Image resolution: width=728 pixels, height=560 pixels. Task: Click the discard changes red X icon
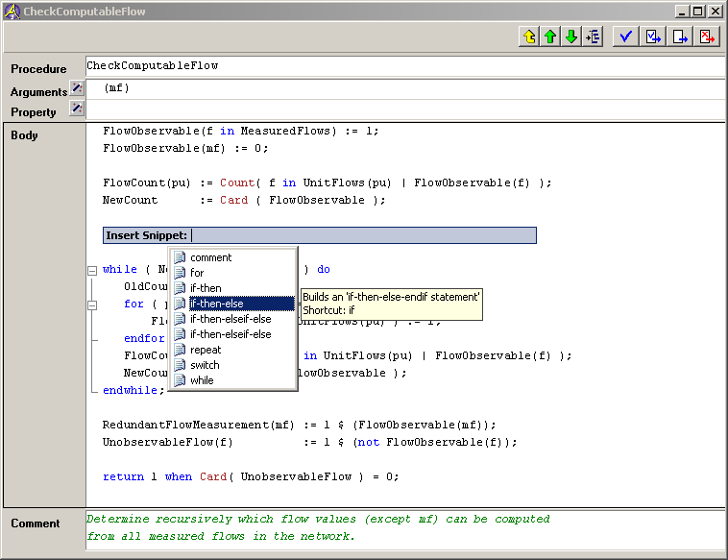[x=707, y=37]
